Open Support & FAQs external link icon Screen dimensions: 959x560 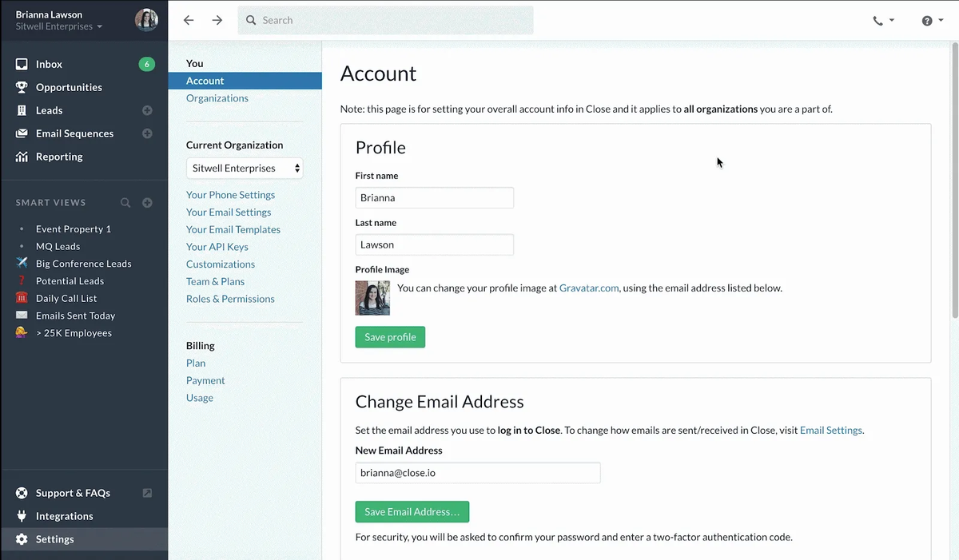point(147,493)
